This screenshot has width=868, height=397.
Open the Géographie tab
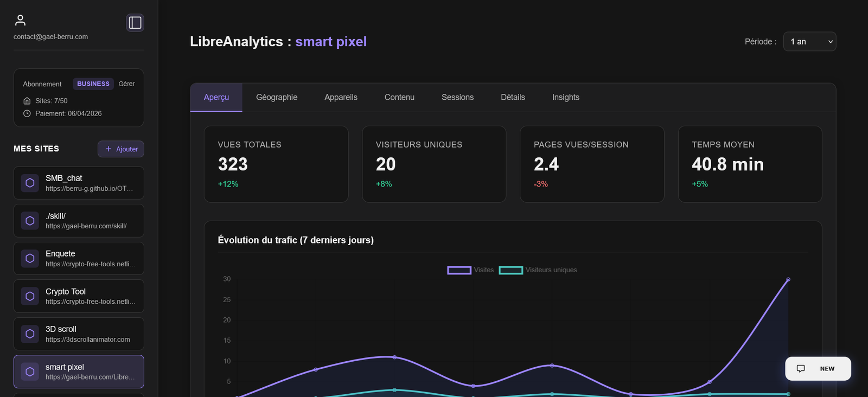(x=277, y=98)
